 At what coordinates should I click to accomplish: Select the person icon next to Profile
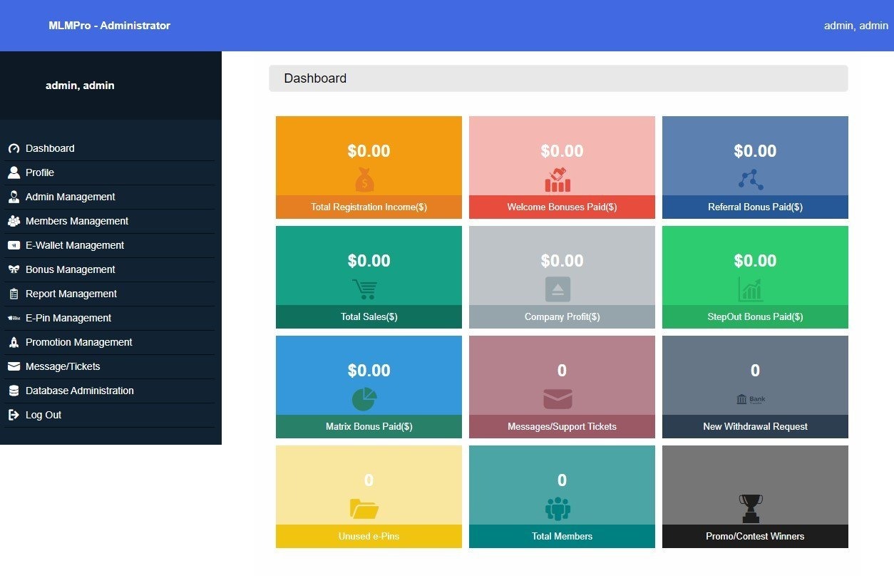coord(14,172)
